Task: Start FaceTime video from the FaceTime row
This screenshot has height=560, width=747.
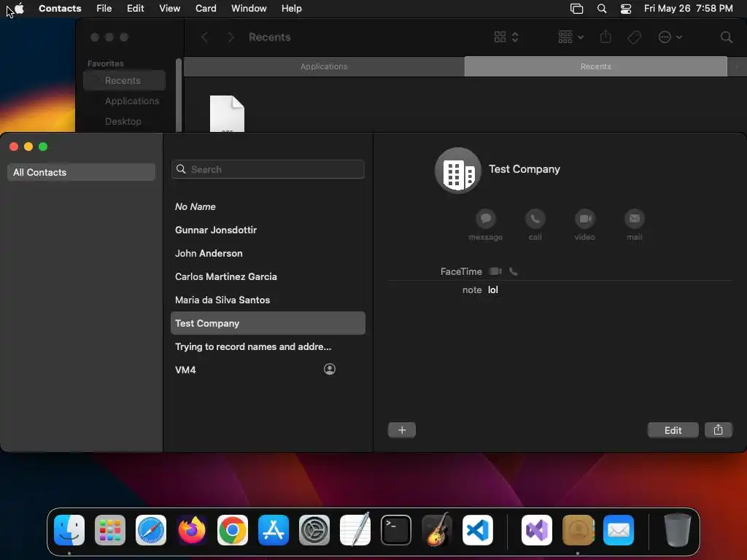Action: pyautogui.click(x=495, y=271)
